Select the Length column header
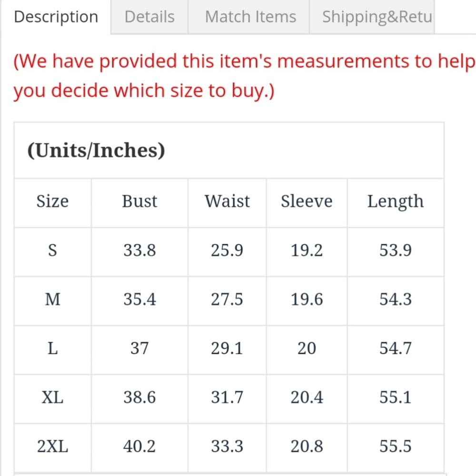This screenshot has width=476, height=476. point(395,202)
